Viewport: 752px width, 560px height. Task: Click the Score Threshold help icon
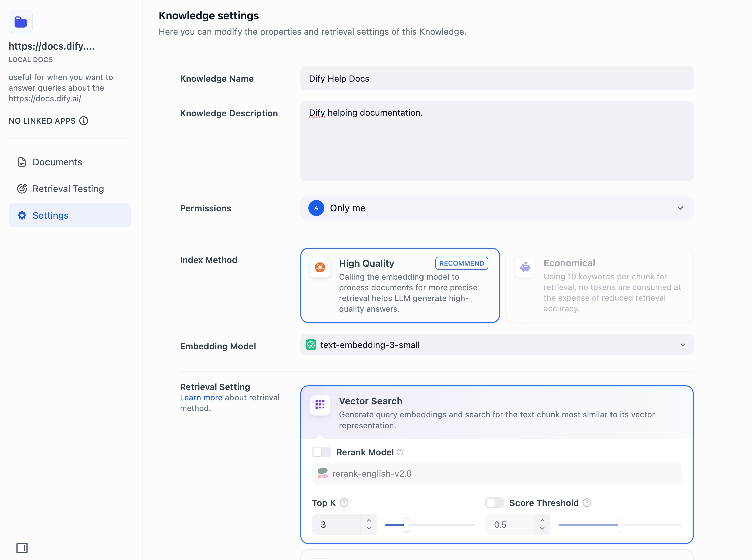[x=587, y=503]
